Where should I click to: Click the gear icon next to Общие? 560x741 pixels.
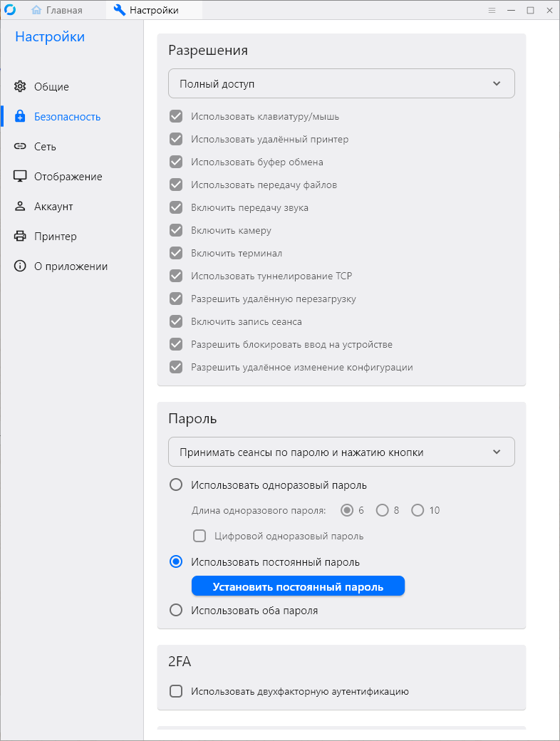click(x=20, y=87)
